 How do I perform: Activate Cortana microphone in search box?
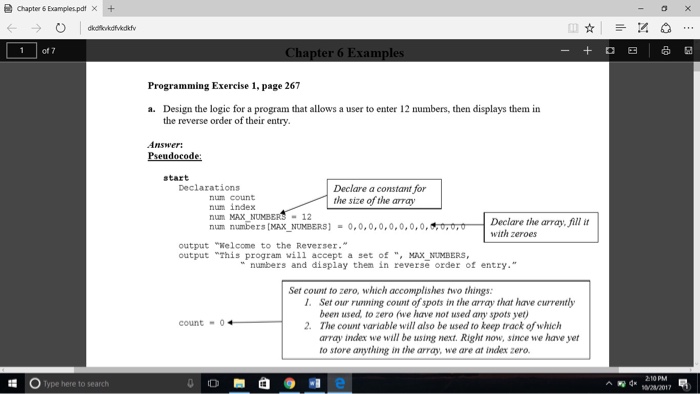(x=190, y=383)
